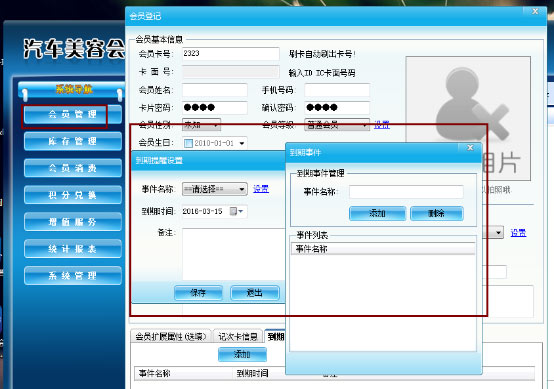Click the 备注 text area
Screen dimensions: 554x389
click(234, 254)
